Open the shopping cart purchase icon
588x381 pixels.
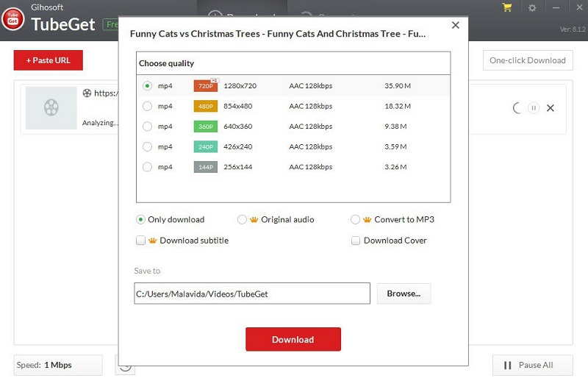tap(507, 7)
